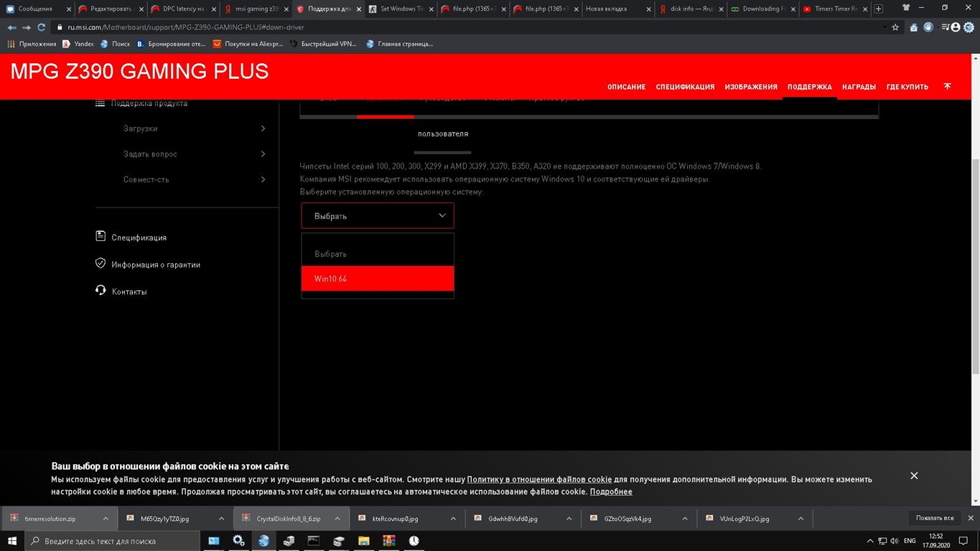
Task: Switch to the Новая вкладка browser tab
Action: coord(617,9)
